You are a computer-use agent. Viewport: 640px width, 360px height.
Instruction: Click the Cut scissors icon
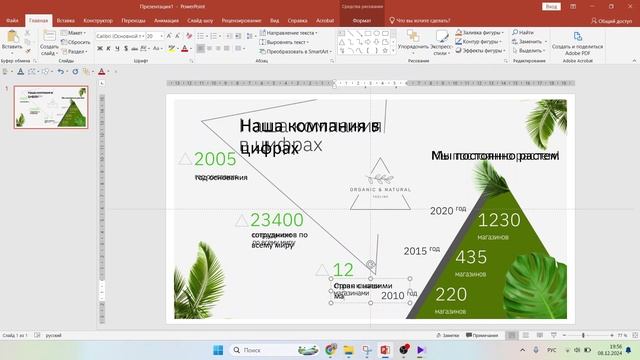(x=27, y=33)
